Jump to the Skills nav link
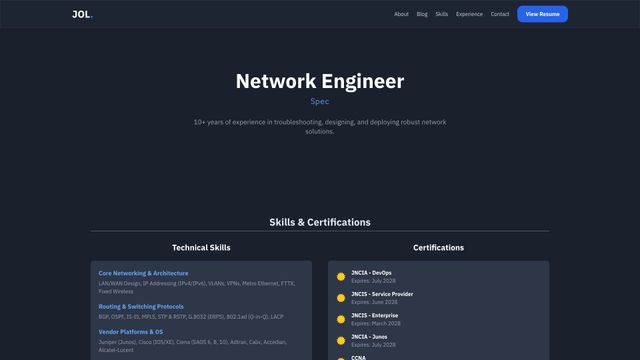The height and width of the screenshot is (360, 640). (x=442, y=14)
